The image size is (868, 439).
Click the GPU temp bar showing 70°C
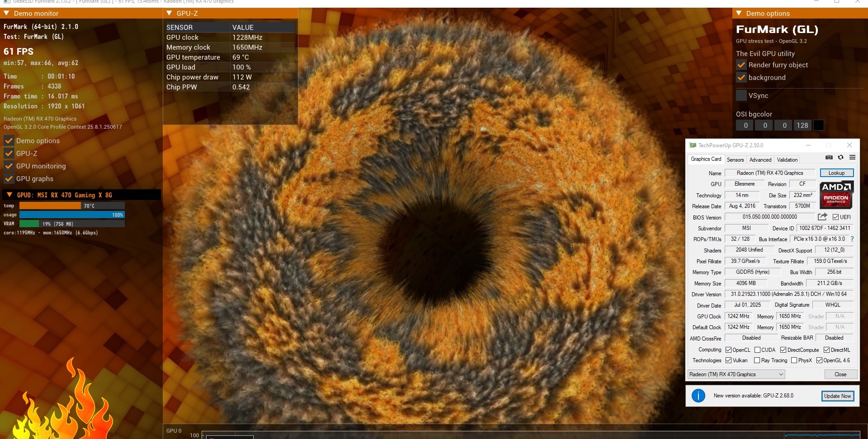(x=72, y=206)
